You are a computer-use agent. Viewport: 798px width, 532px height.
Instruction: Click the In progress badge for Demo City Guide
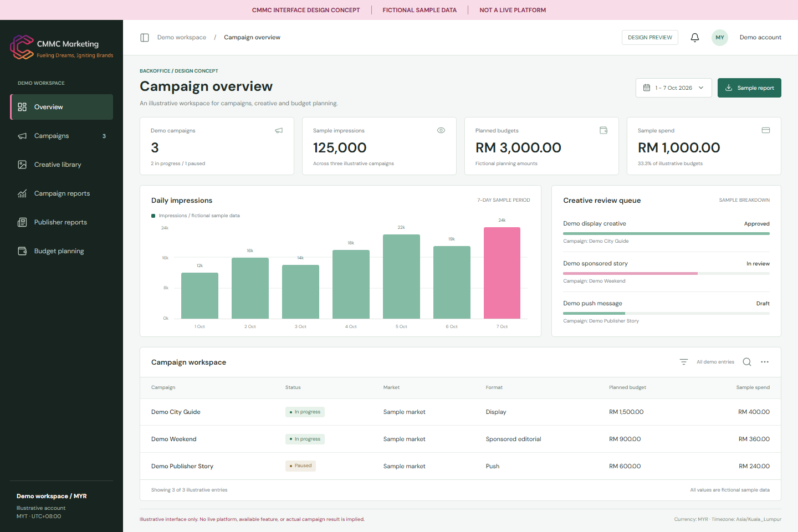pos(305,412)
